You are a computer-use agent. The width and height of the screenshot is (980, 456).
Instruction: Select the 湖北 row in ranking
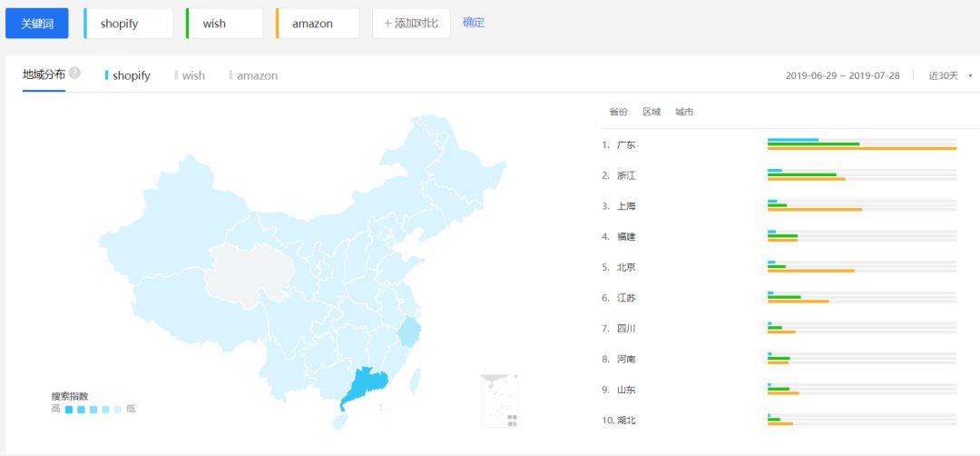(779, 421)
